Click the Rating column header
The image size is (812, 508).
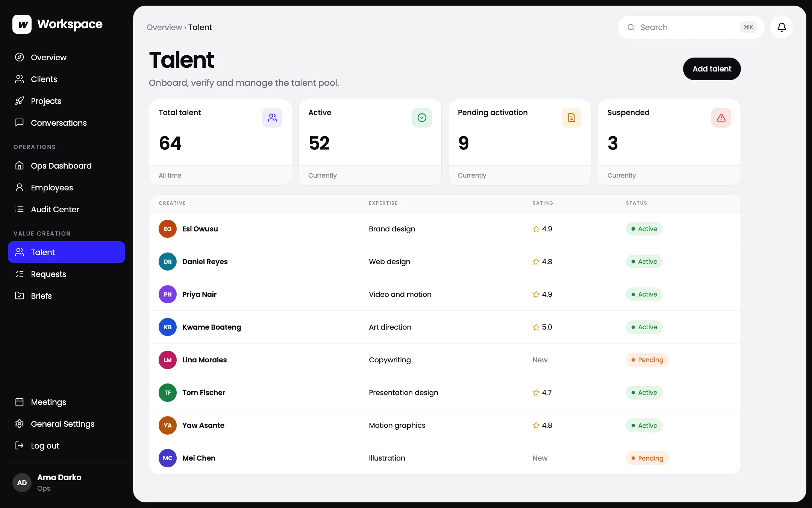coord(543,203)
